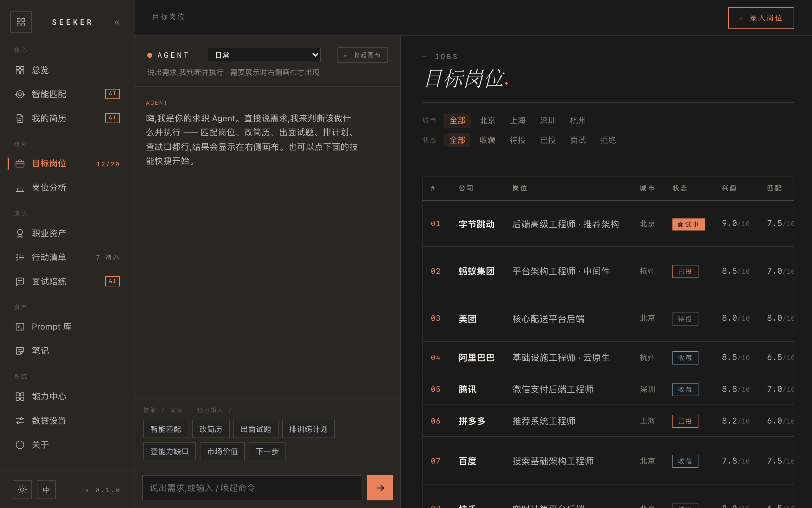Filter status by 收藏
The height and width of the screenshot is (508, 812).
click(488, 140)
